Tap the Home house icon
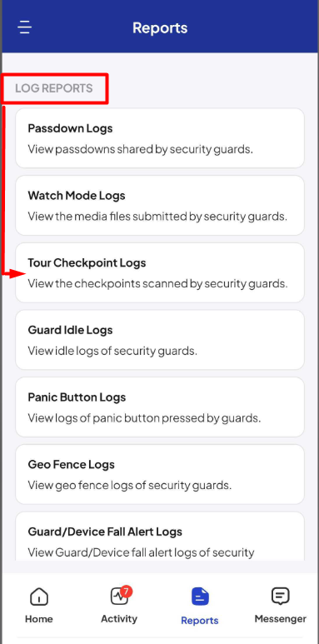Image resolution: width=319 pixels, height=644 pixels. [39, 596]
